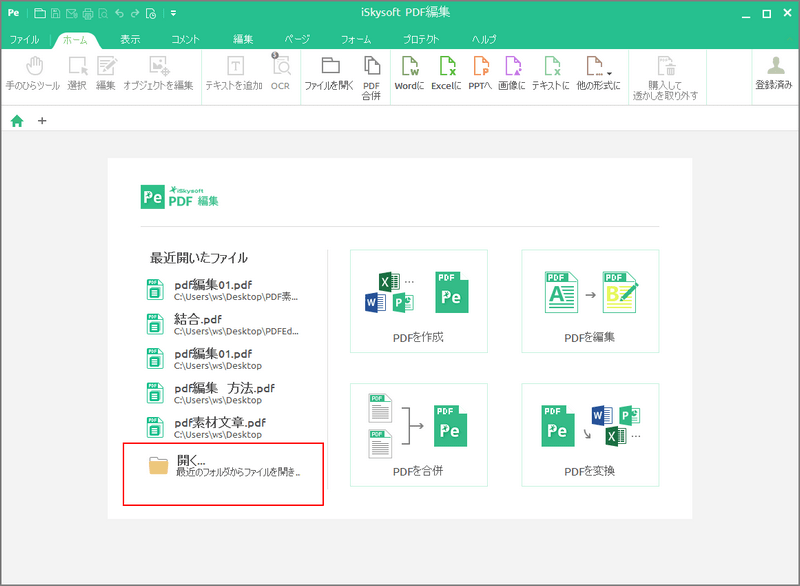Click the document search icon in title bar
The image size is (800, 586).
[x=103, y=13]
